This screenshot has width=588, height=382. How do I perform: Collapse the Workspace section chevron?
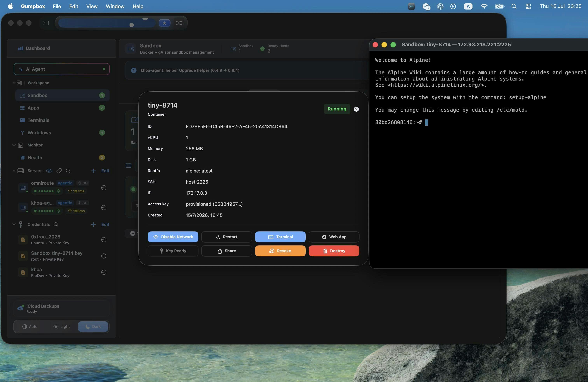click(x=14, y=83)
